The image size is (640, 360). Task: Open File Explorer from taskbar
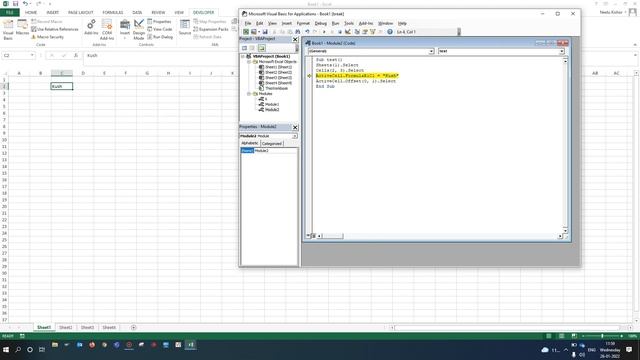(x=55, y=345)
